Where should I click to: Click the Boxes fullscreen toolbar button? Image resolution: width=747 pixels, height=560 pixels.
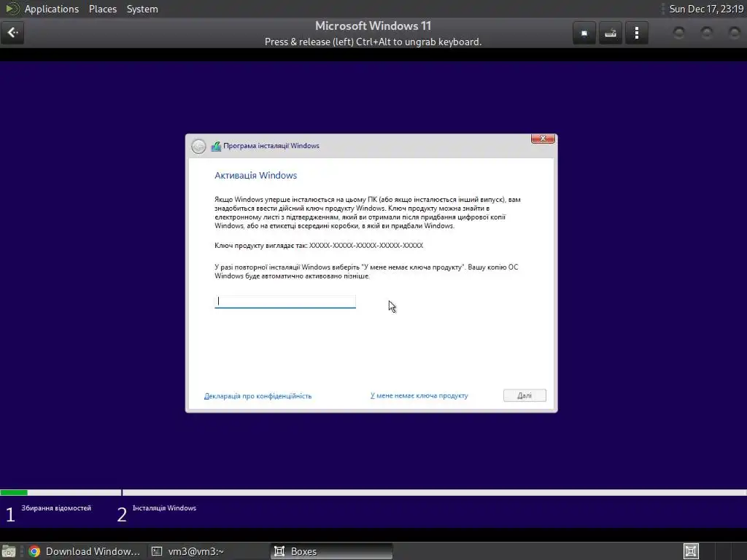(x=584, y=34)
